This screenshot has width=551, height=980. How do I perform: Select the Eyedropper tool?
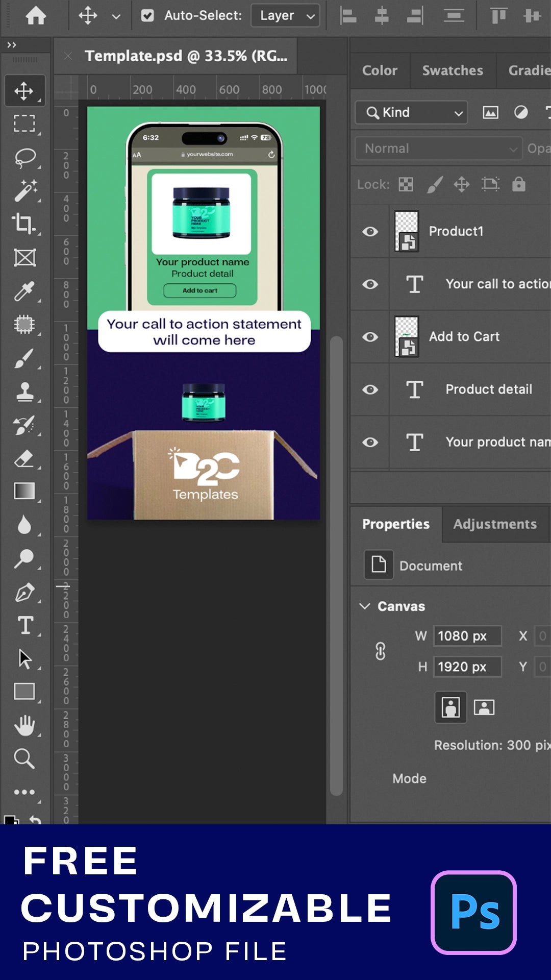tap(24, 291)
